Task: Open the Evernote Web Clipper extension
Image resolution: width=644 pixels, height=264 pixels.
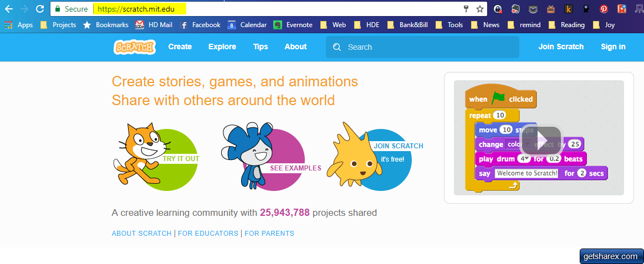Action: point(515,9)
